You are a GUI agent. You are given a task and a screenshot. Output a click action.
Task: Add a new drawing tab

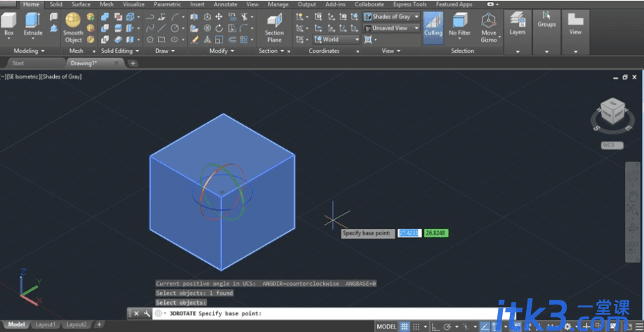[133, 63]
